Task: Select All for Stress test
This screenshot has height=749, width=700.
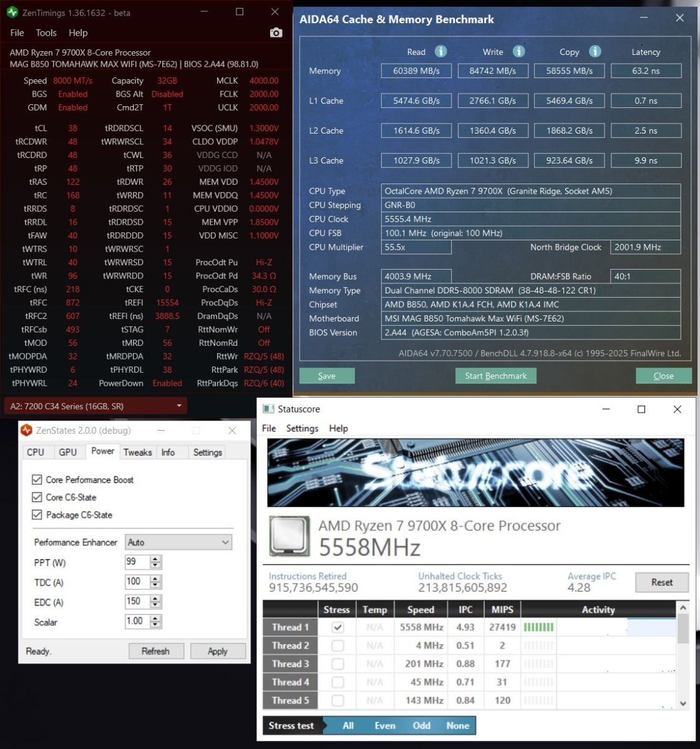Action: coord(348,725)
